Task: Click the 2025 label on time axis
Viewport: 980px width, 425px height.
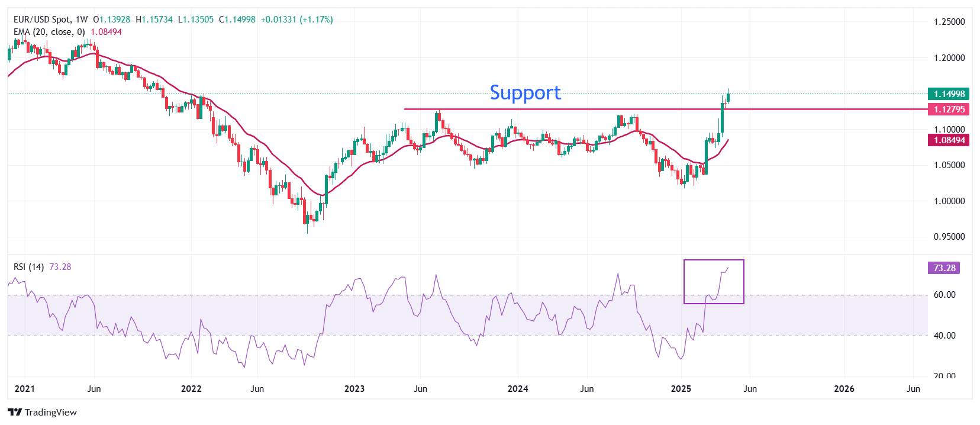Action: (681, 389)
